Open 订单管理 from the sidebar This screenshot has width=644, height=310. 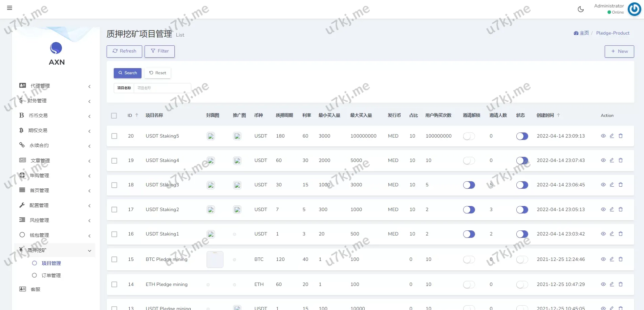coord(51,275)
